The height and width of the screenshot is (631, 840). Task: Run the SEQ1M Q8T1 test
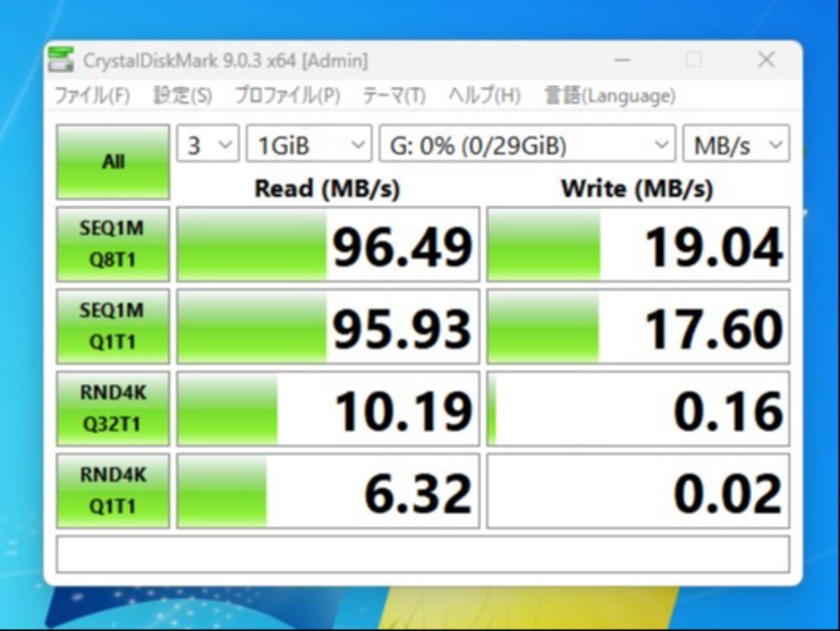point(113,244)
